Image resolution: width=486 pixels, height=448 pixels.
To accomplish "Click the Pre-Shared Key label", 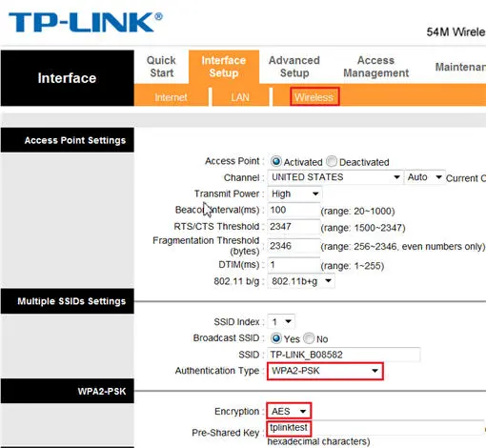I will click(226, 433).
